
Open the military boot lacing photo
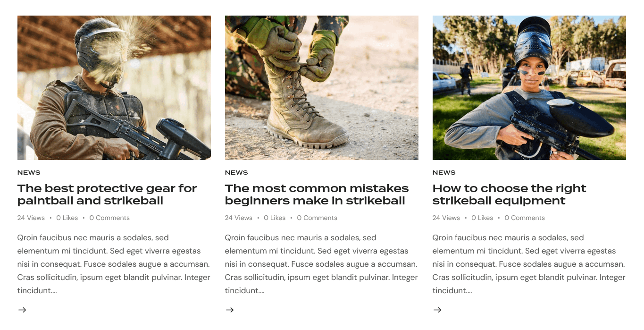point(322,88)
